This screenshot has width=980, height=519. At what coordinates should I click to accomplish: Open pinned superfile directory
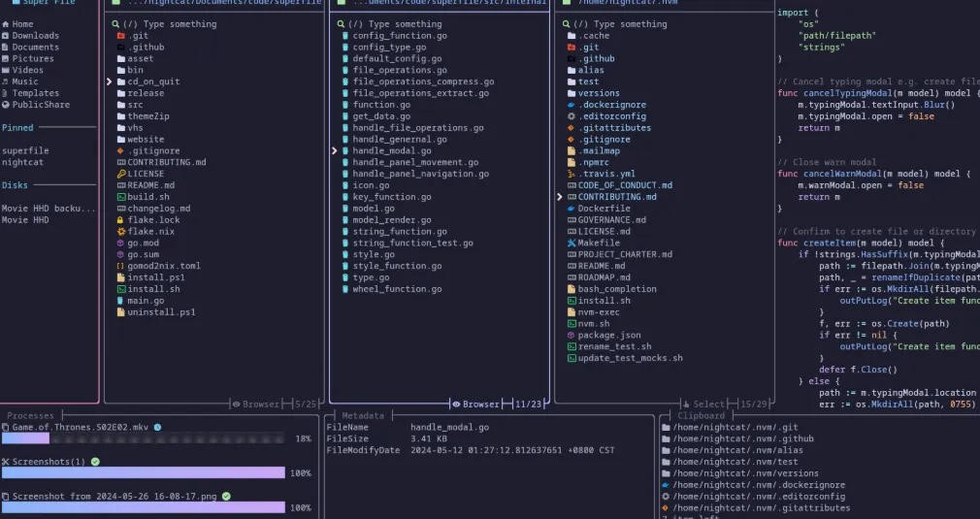25,151
